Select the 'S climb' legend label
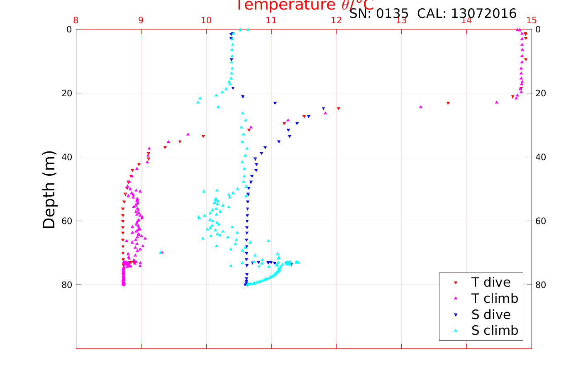Screen dimensions: 588x392 pos(495,331)
